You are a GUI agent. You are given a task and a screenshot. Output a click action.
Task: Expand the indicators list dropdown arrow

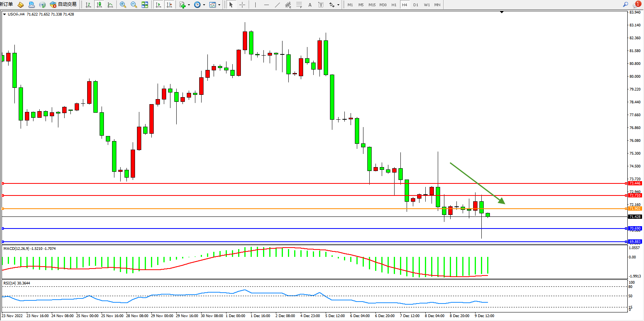click(x=189, y=5)
